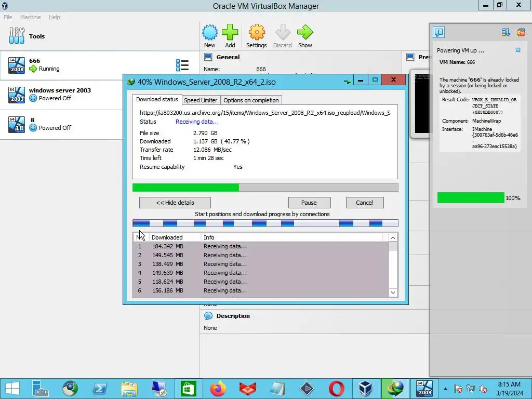
Task: Click the Transfer rate 12.086 MB/sec value
Action: click(212, 150)
